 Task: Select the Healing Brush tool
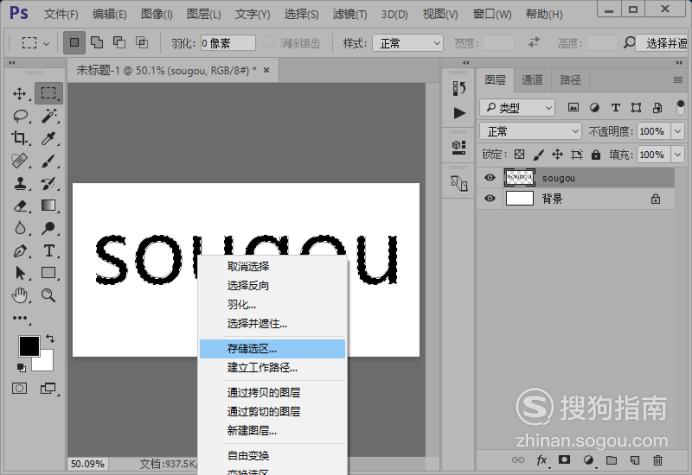click(20, 161)
